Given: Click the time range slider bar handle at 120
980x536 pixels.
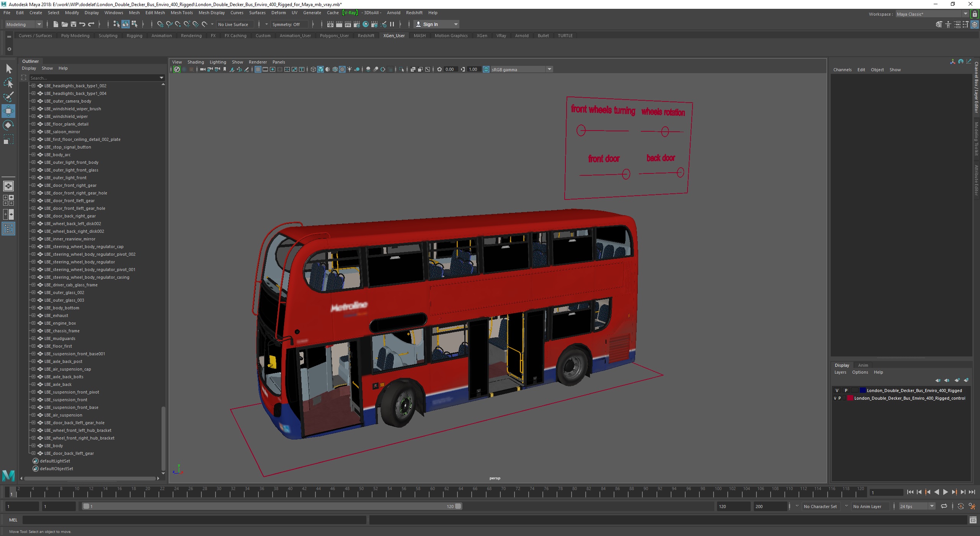Looking at the screenshot, I should [x=458, y=506].
